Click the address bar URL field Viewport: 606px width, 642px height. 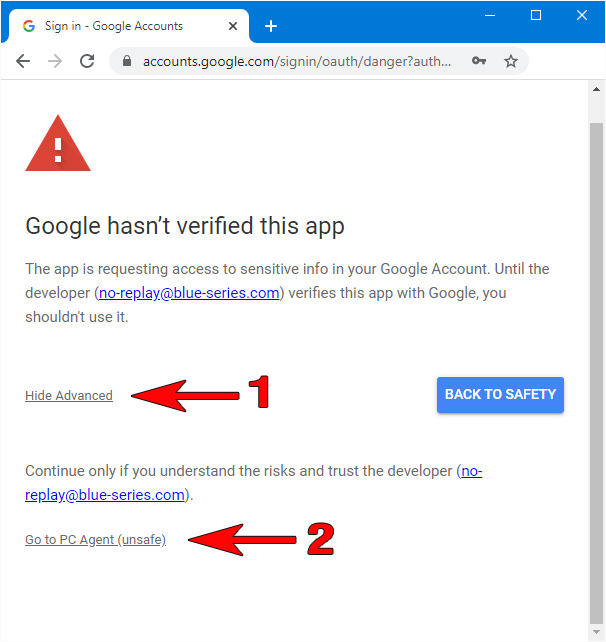click(x=297, y=61)
